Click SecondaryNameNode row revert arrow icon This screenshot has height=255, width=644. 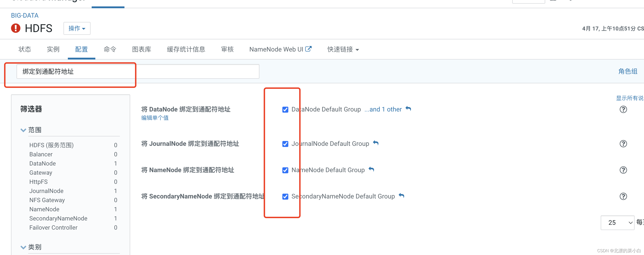click(401, 196)
